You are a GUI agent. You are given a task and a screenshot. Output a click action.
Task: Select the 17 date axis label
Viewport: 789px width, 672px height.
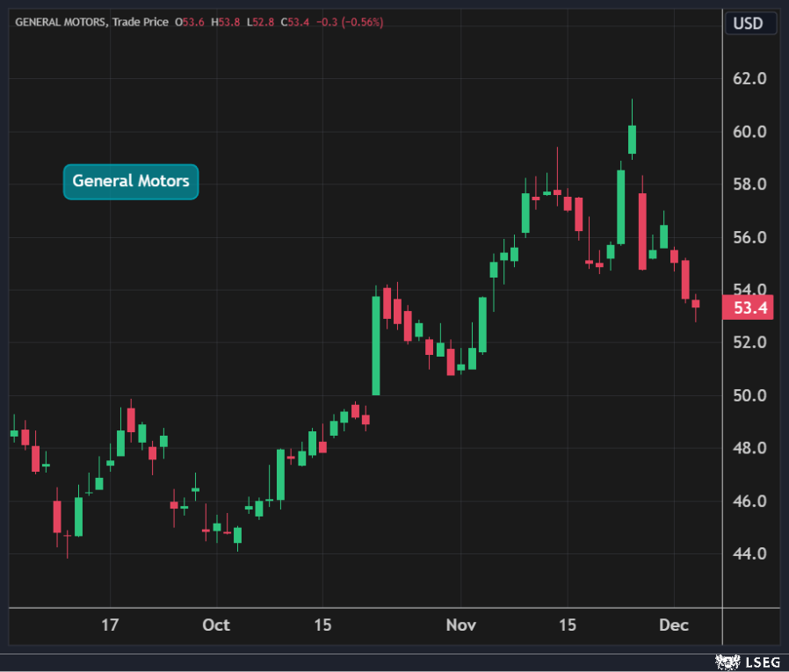click(110, 625)
